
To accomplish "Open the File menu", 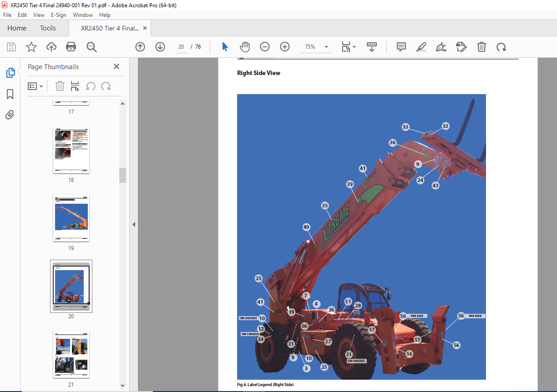I will [x=7, y=15].
